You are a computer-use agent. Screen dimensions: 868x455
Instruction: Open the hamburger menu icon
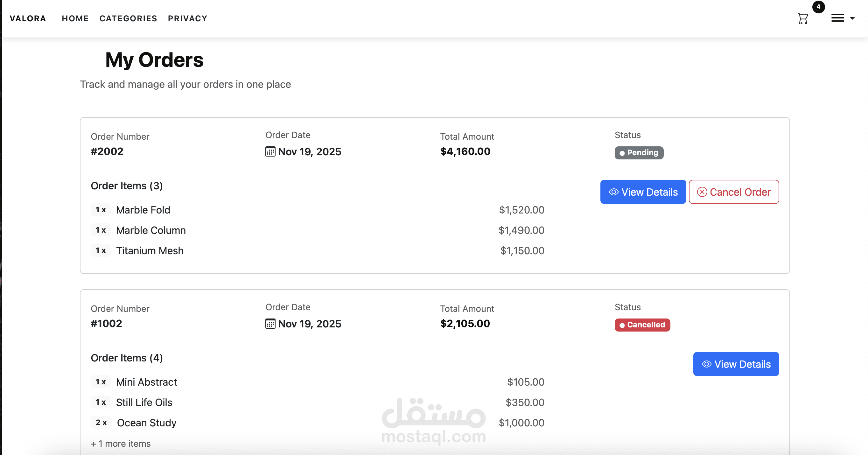point(837,18)
